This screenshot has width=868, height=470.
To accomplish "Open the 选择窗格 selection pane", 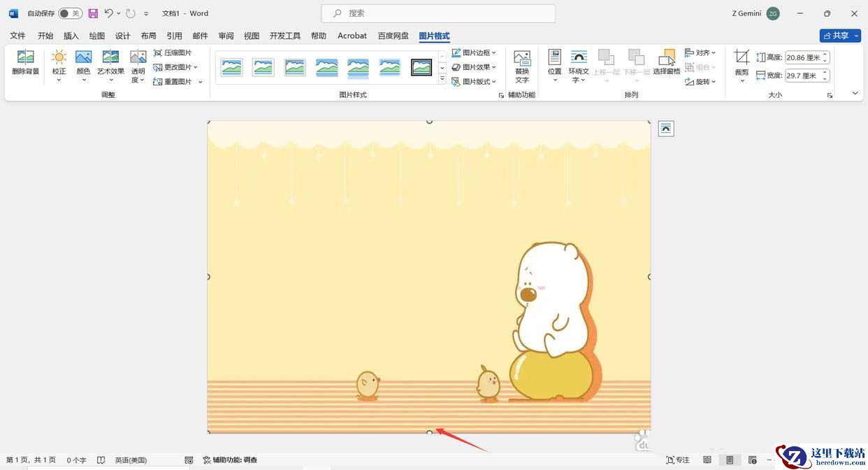I will (667, 63).
